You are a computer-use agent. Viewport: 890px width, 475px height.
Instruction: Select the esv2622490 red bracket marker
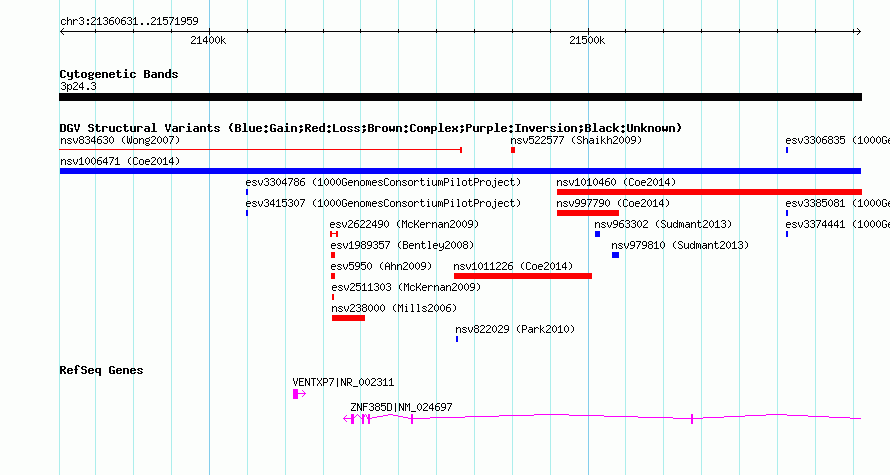[x=334, y=234]
